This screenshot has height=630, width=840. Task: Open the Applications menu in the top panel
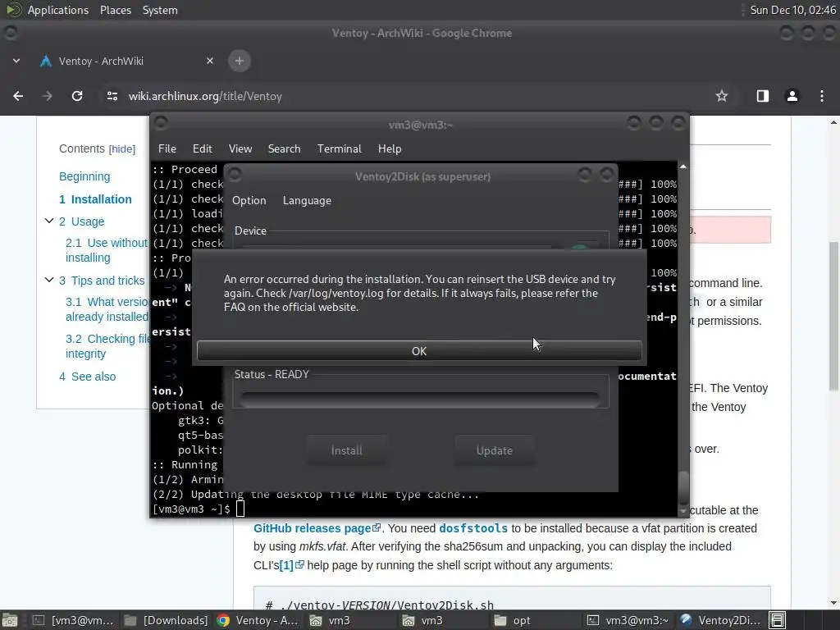(x=58, y=10)
